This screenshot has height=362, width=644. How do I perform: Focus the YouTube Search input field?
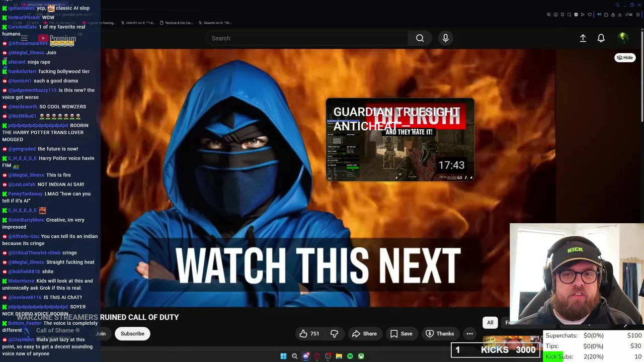[x=307, y=38]
